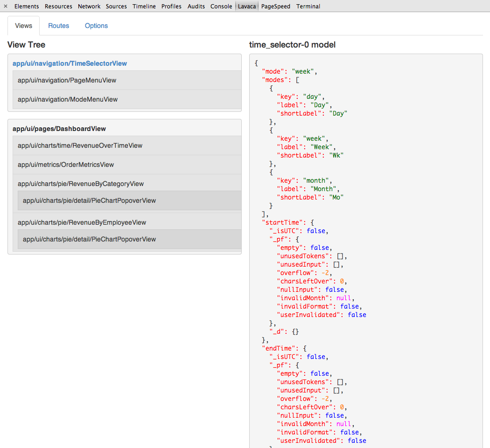Open the Audits tab
This screenshot has height=448, width=490.
196,6
